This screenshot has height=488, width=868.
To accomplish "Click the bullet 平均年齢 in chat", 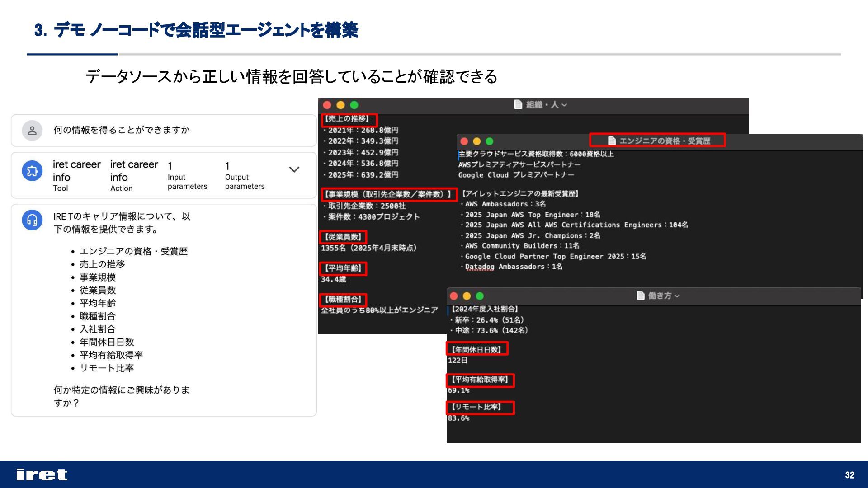I will tap(98, 303).
